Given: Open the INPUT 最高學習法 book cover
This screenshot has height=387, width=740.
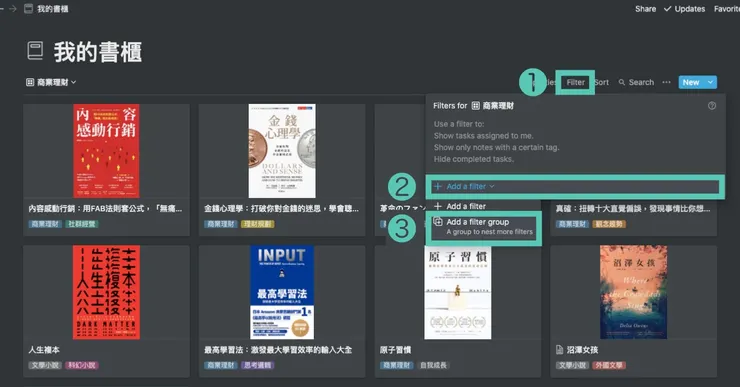Looking at the screenshot, I should point(282,292).
